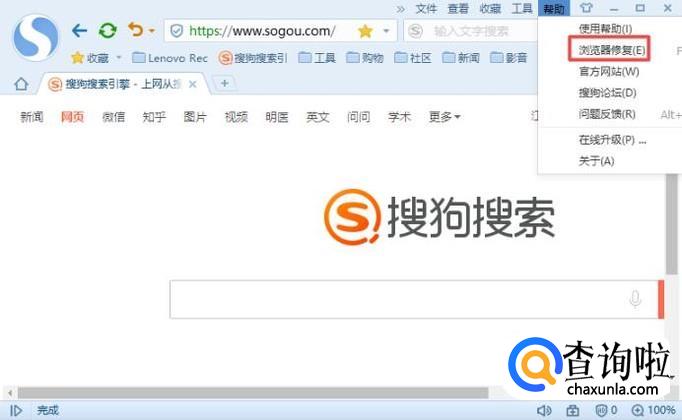Open the 社区 bookmark folder
Viewport: 682px width, 420px height.
pyautogui.click(x=413, y=58)
